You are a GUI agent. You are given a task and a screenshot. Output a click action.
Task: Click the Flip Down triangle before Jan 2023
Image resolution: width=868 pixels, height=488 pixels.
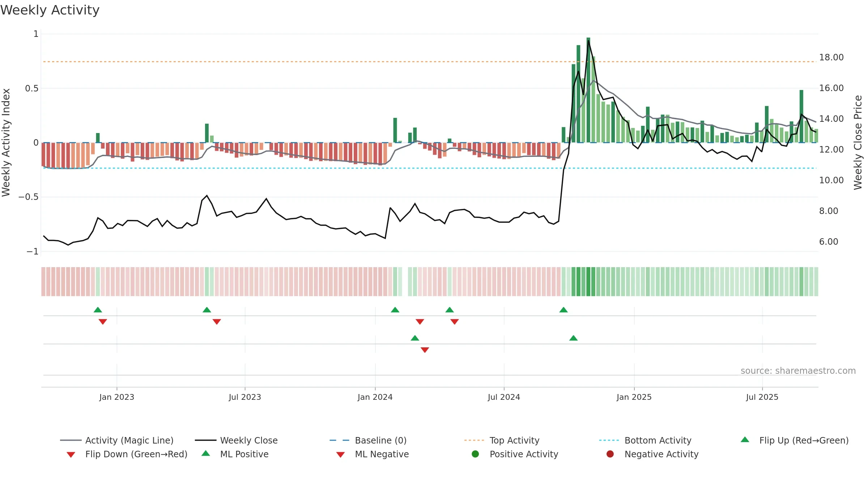click(x=103, y=322)
